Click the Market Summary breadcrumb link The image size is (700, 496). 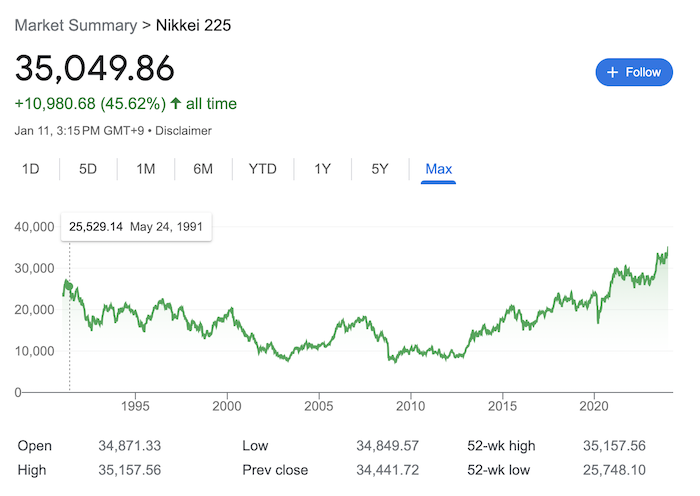pos(76,24)
